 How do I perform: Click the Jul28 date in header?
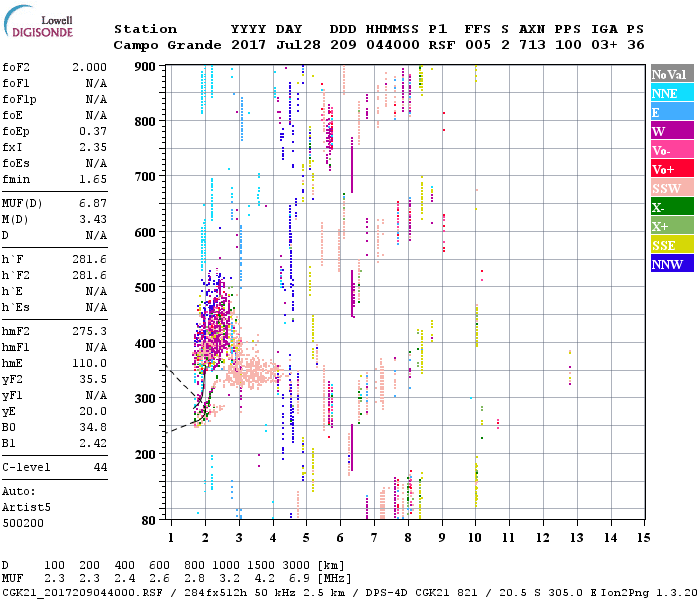298,45
